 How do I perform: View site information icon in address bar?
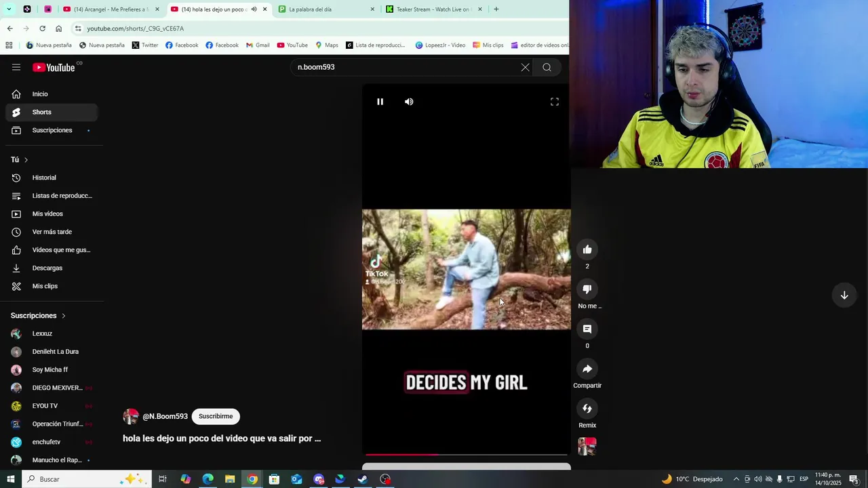point(79,28)
